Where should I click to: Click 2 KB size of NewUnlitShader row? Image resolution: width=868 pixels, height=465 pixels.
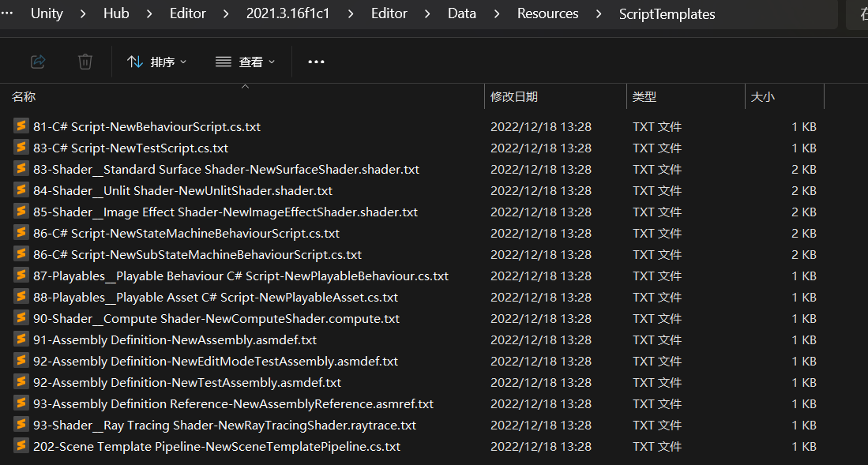804,191
